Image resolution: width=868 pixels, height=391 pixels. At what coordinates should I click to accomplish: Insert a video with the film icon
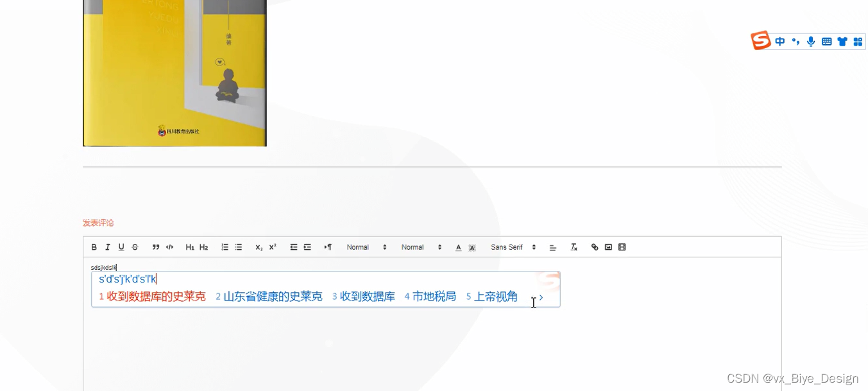622,247
